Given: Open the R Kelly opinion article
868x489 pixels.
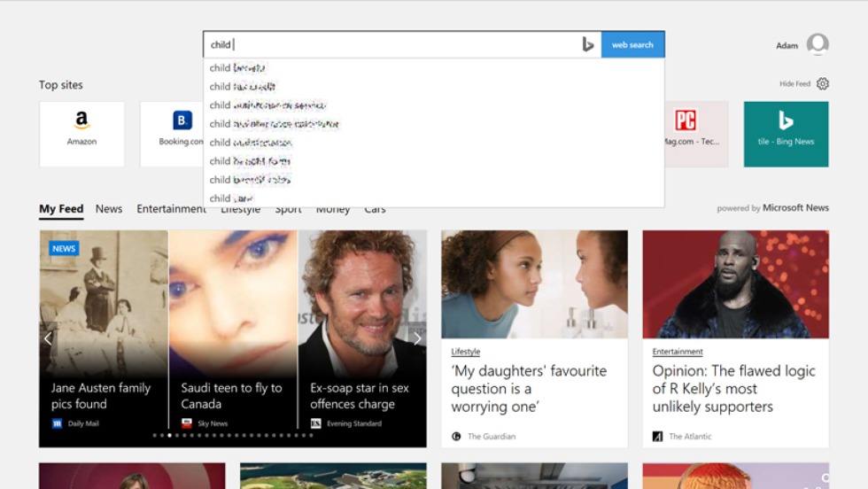Looking at the screenshot, I should click(734, 388).
